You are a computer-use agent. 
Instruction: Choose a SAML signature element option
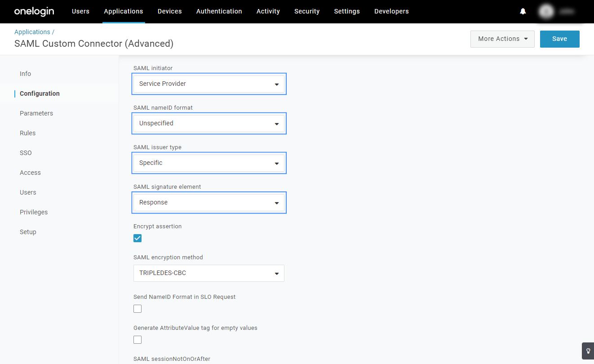(209, 203)
